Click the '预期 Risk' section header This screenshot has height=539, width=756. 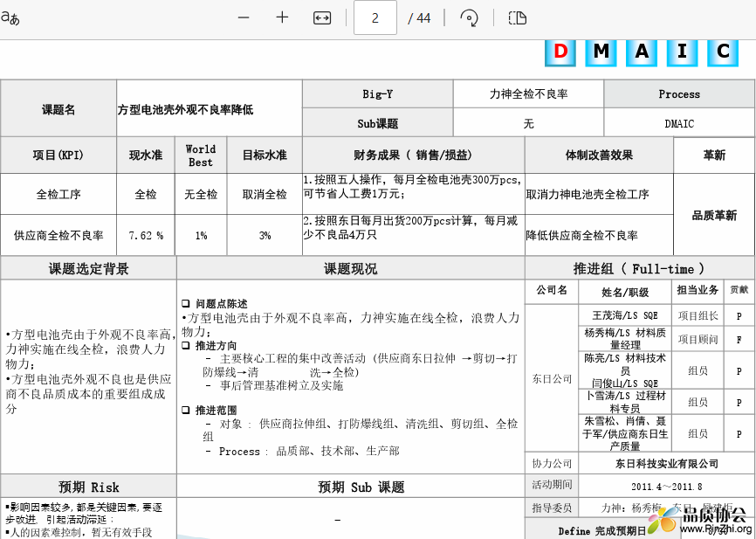(x=89, y=487)
